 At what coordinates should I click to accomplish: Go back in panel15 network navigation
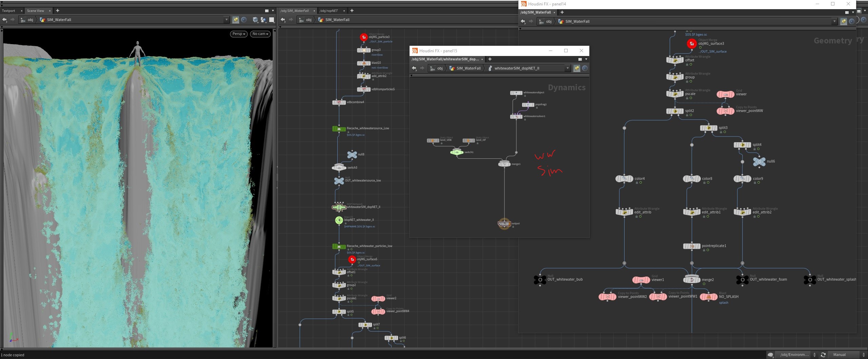coord(414,68)
